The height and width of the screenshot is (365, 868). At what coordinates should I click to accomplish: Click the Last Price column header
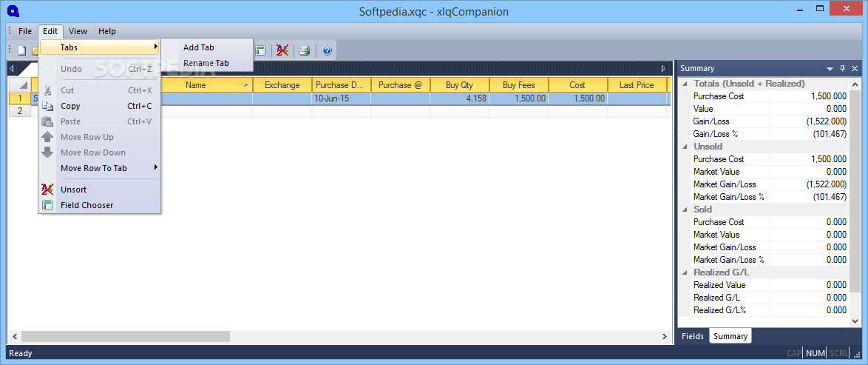637,85
